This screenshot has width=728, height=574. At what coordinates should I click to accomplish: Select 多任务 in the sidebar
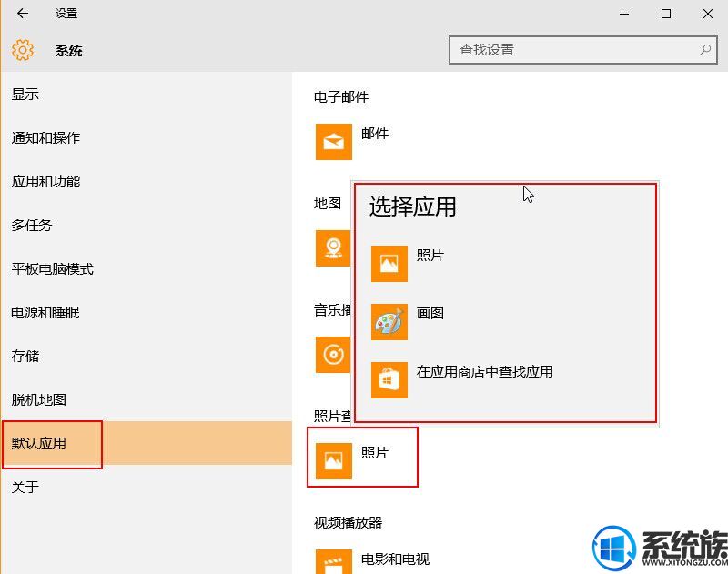pyautogui.click(x=147, y=225)
